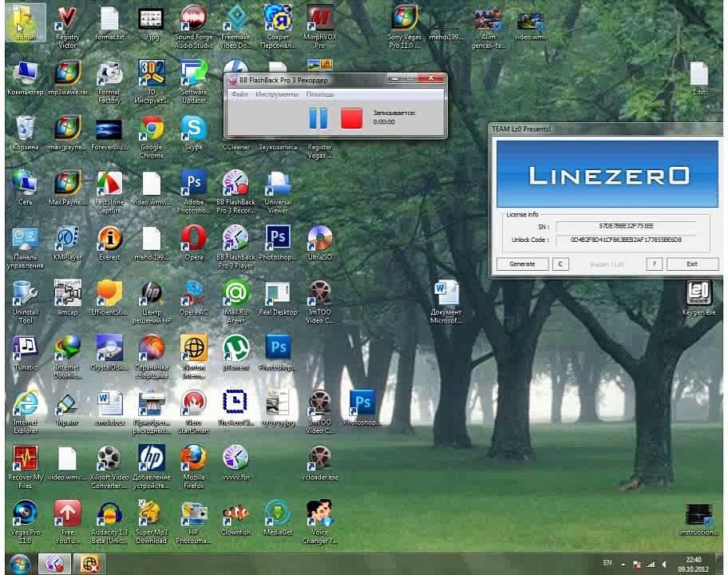728x575 pixels.
Task: Stop the BB FlashBack recording
Action: click(351, 118)
